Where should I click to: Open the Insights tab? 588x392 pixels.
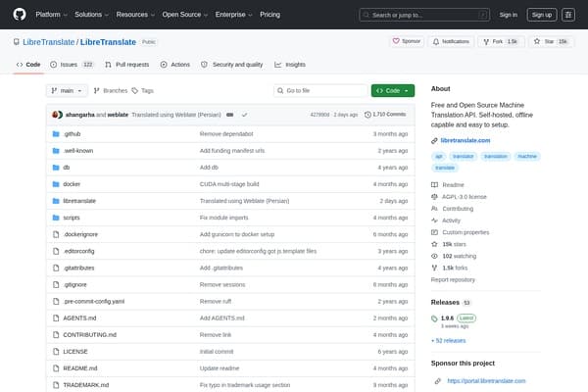pos(290,65)
